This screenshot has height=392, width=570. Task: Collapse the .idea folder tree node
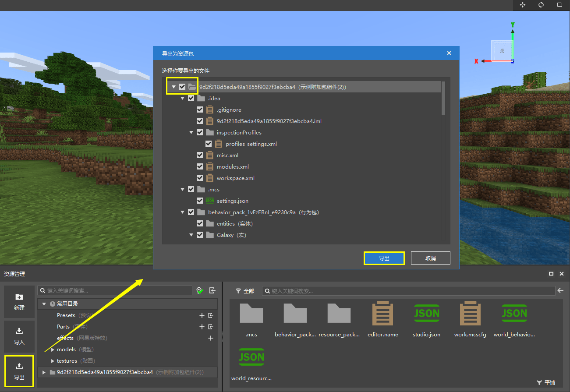(x=183, y=98)
